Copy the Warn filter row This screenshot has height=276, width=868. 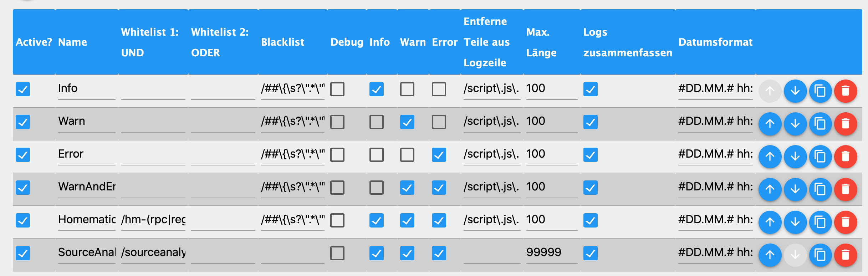821,124
